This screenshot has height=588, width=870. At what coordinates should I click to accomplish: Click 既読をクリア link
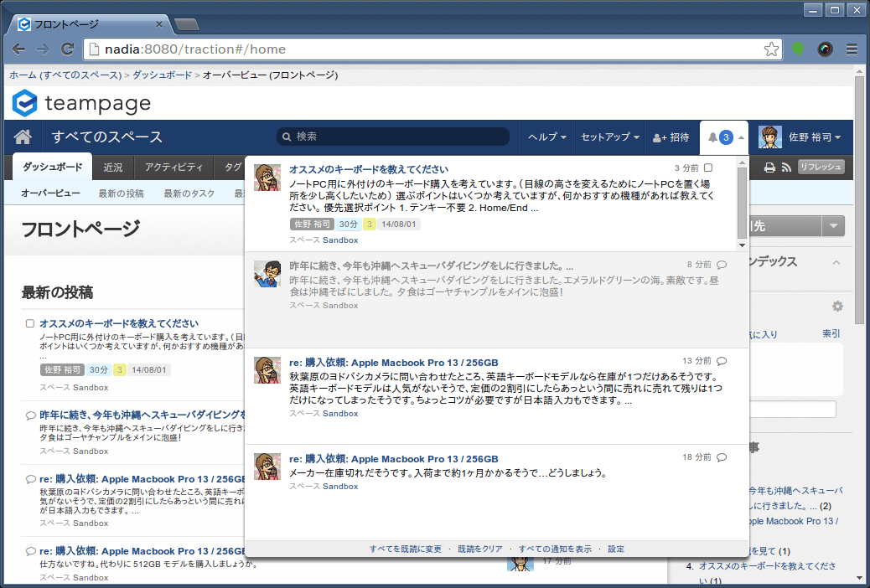click(x=480, y=549)
